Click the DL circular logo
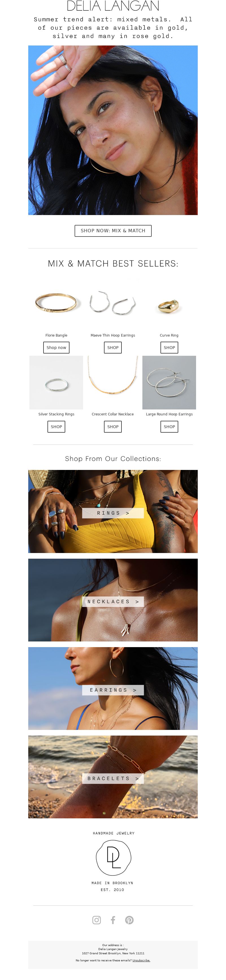The height and width of the screenshot is (980, 226). (113, 858)
